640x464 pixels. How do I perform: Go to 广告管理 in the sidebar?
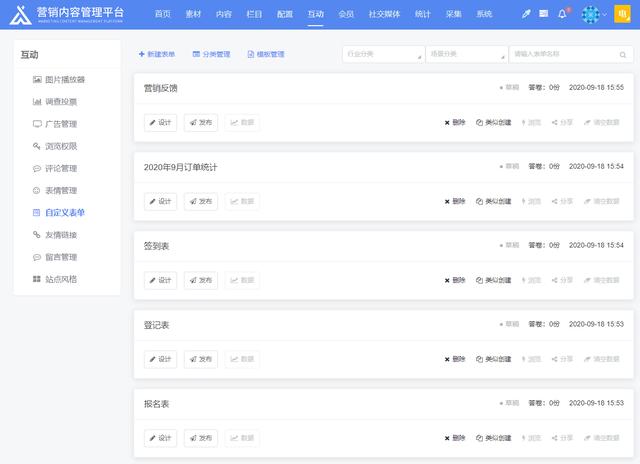[x=61, y=124]
